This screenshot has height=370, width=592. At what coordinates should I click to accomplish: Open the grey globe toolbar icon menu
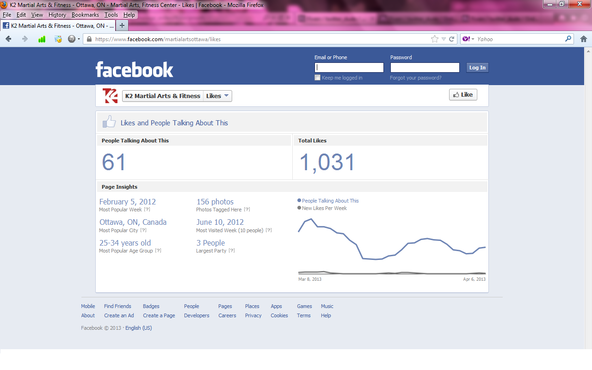[x=74, y=39]
